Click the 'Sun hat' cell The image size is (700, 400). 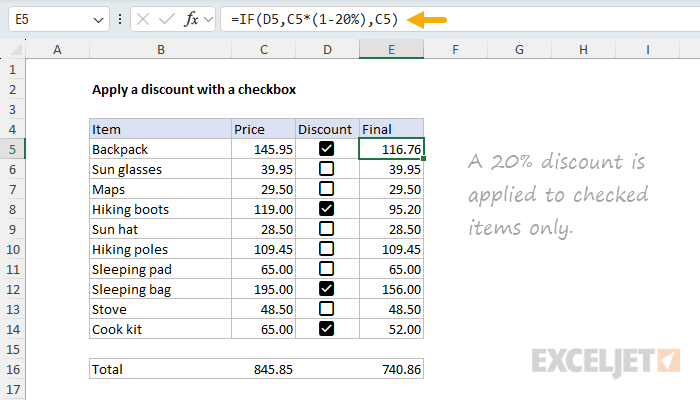(160, 229)
